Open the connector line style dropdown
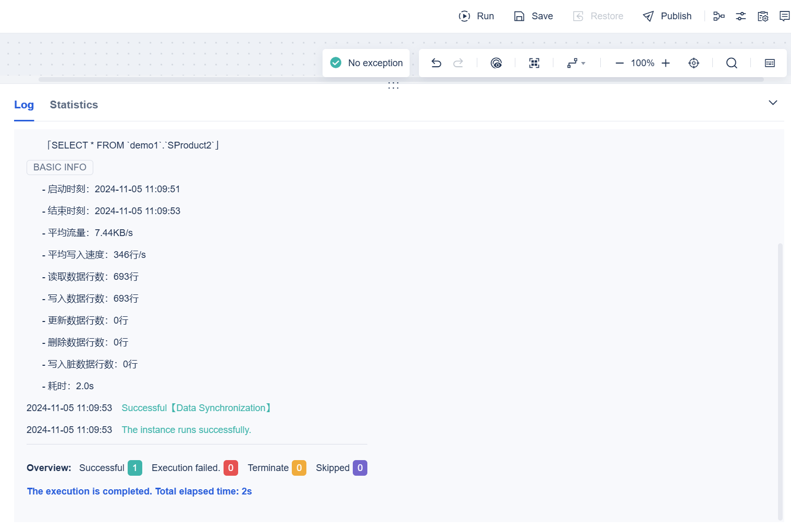The image size is (791, 532). point(576,63)
